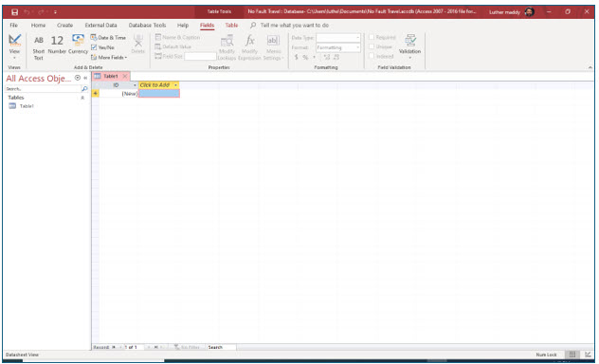Viewport: 599px width, 364px height.
Task: Select Table1 in the navigation pane
Action: [27, 106]
